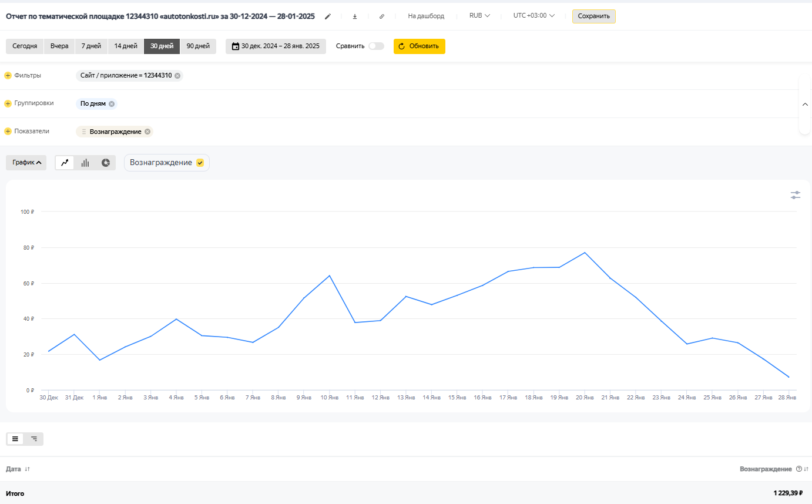Select flat table view icon
Screen dimensions: 812x504
pyautogui.click(x=15, y=439)
